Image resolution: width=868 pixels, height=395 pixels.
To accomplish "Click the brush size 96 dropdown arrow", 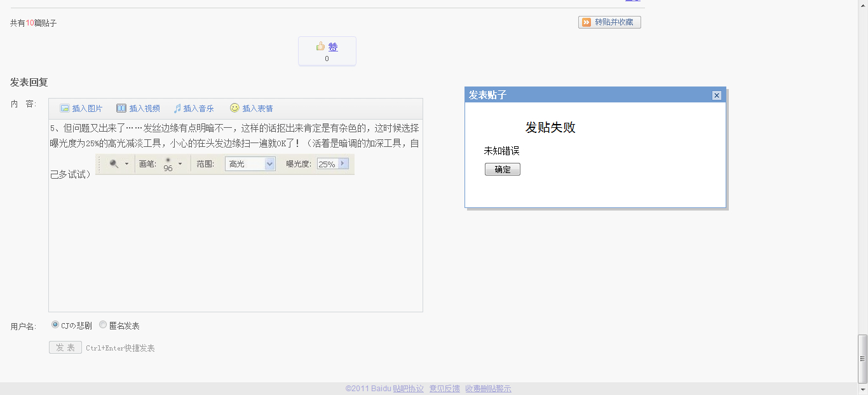I will [x=180, y=164].
